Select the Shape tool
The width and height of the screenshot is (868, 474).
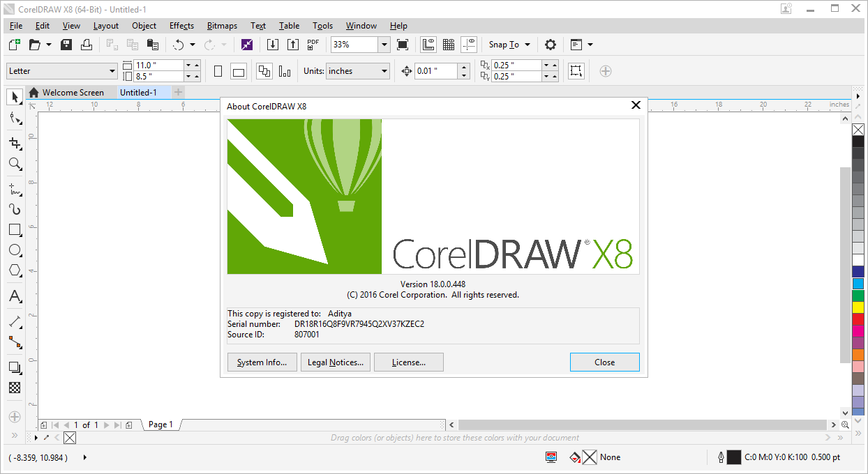(x=15, y=118)
